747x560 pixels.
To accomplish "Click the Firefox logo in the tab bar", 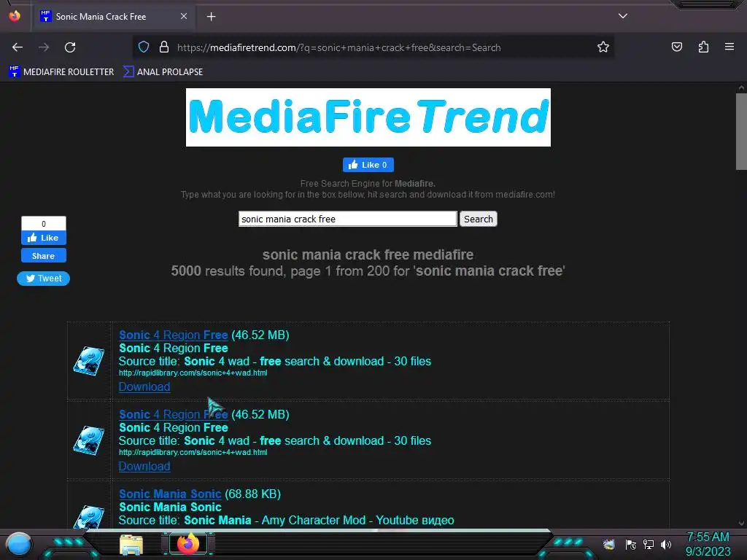I will coord(15,16).
